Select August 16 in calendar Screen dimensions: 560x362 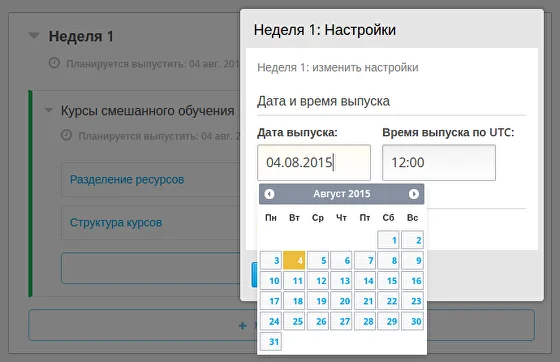click(412, 281)
